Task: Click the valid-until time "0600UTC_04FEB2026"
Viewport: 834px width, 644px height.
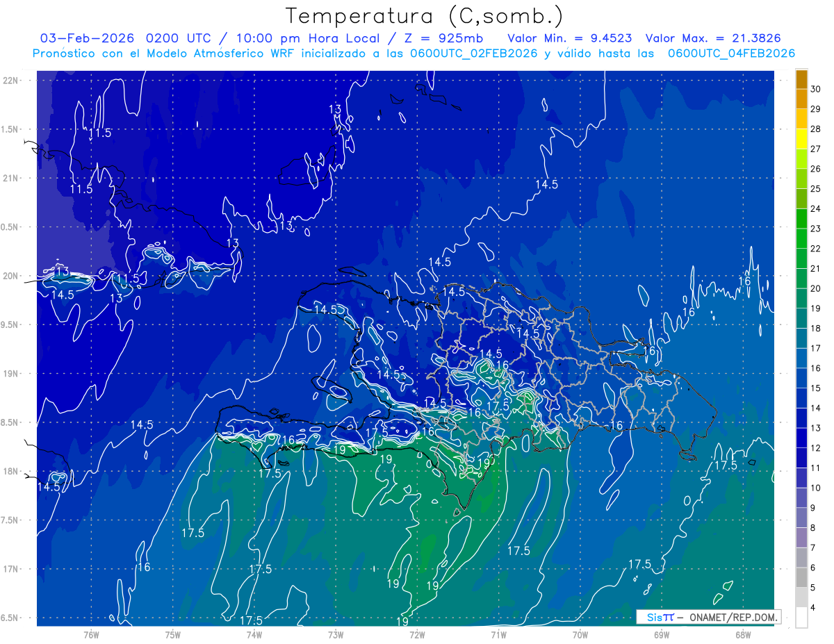Action: pos(731,53)
